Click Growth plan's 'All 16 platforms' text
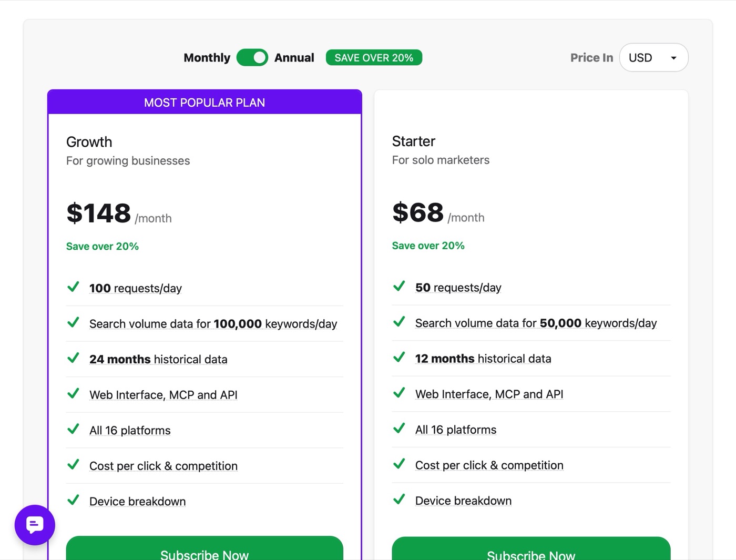 (130, 430)
